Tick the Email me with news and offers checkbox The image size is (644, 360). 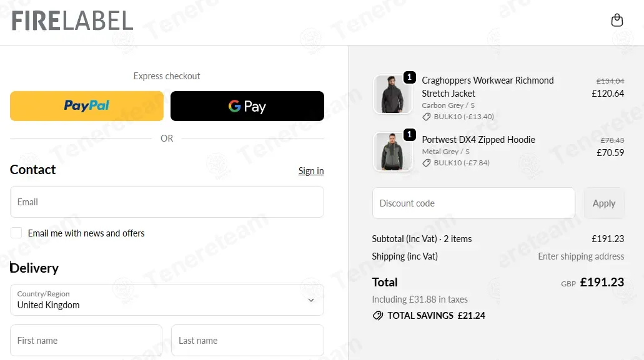[16, 233]
